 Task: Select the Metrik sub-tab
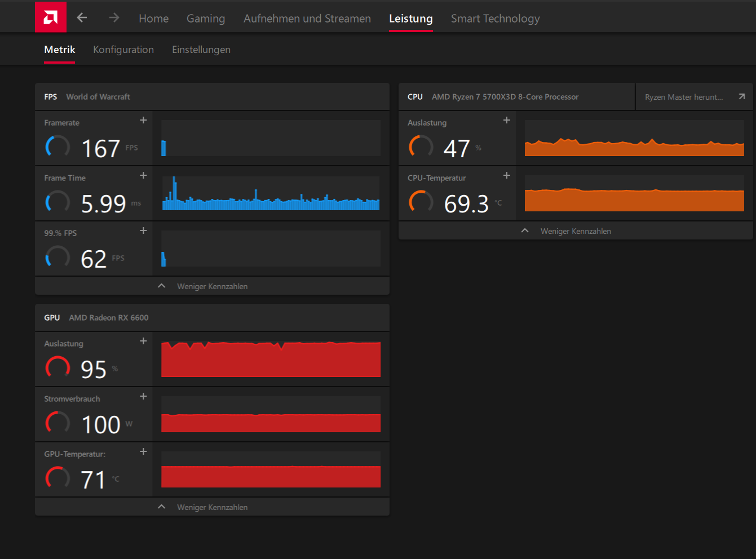pos(60,50)
